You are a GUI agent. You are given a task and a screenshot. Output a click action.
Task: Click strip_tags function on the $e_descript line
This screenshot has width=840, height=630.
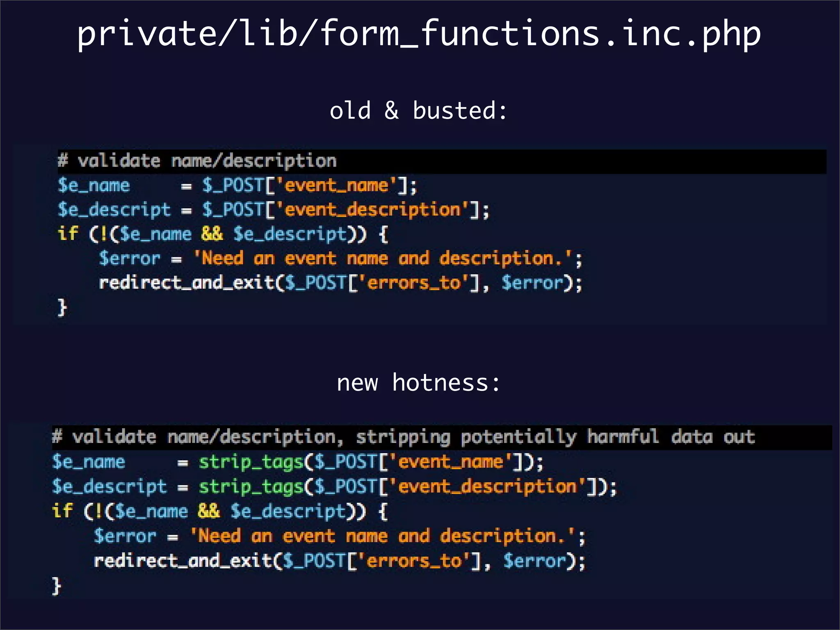click(251, 487)
